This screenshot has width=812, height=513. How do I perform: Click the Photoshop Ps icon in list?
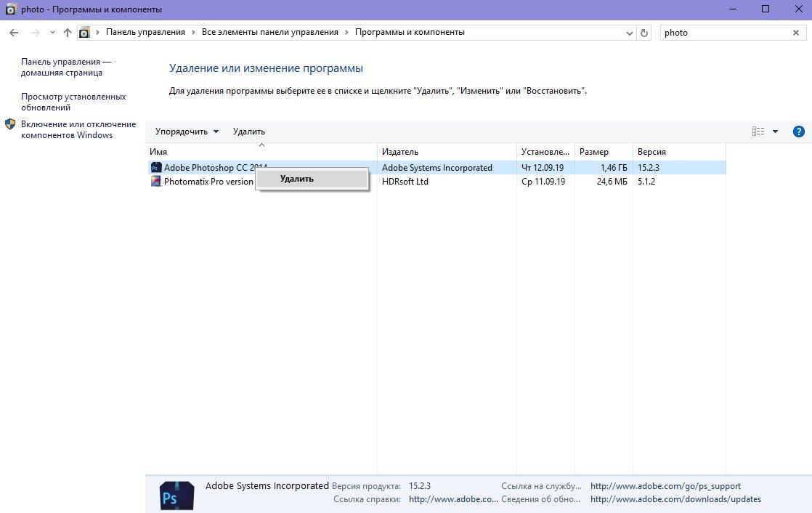point(156,168)
